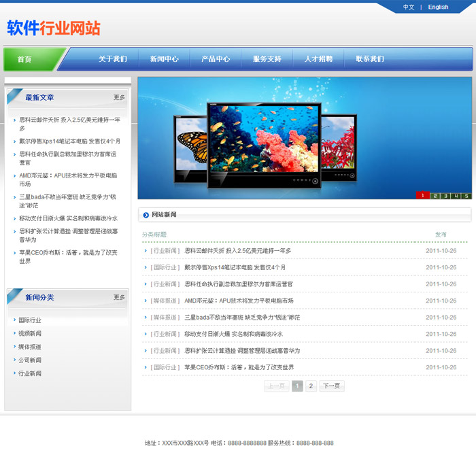Click the 下一页 next page button
Image resolution: width=476 pixels, height=457 pixels.
click(x=331, y=386)
